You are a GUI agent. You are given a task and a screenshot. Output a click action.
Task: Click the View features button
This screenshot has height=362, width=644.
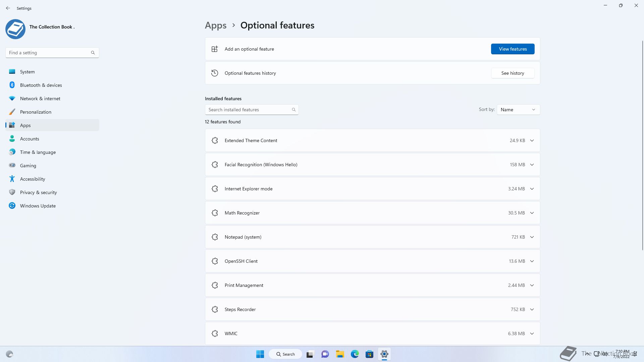tap(513, 49)
